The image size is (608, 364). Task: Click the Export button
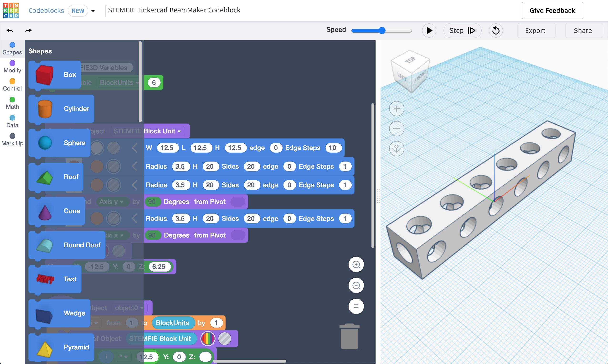[x=535, y=30]
